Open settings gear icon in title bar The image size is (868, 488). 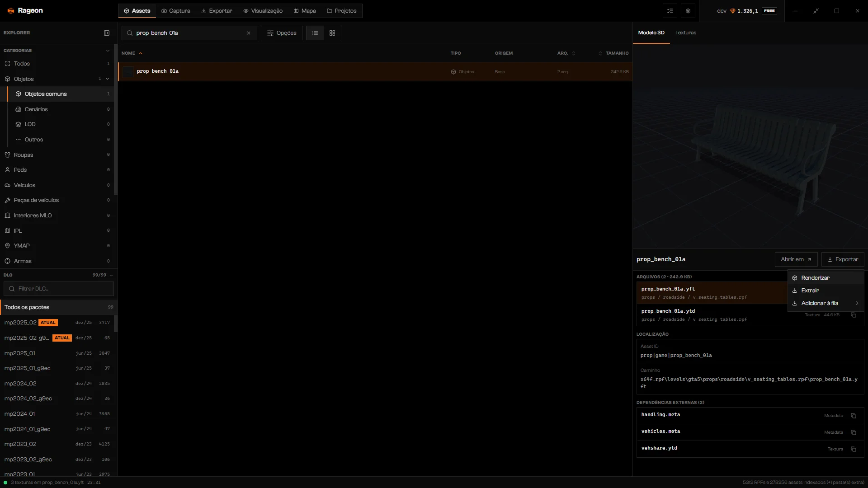688,11
